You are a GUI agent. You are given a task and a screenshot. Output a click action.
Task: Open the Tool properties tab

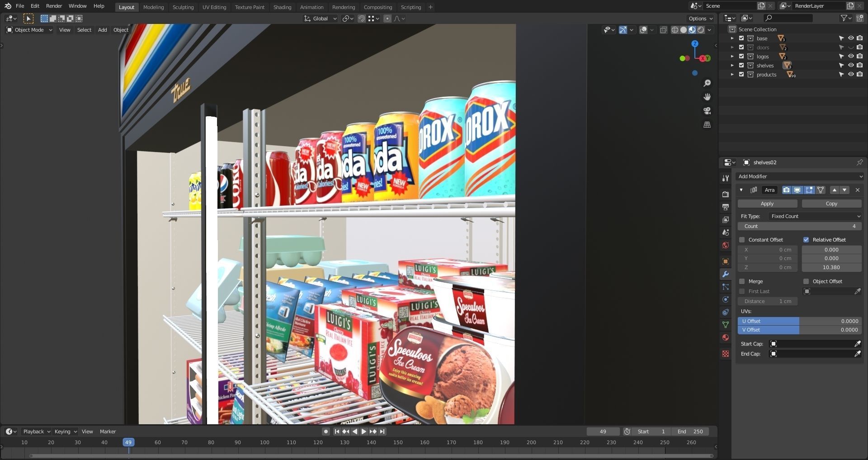(726, 178)
